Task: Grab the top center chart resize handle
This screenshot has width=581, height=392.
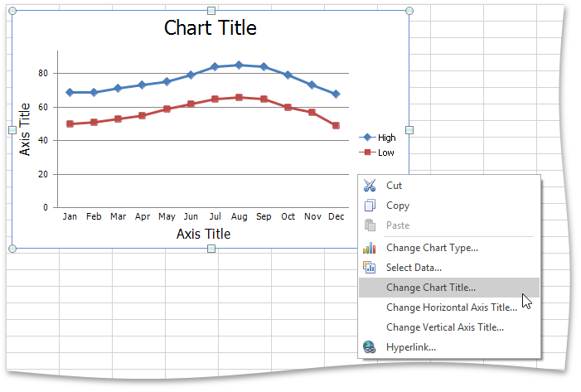Action: click(x=211, y=11)
